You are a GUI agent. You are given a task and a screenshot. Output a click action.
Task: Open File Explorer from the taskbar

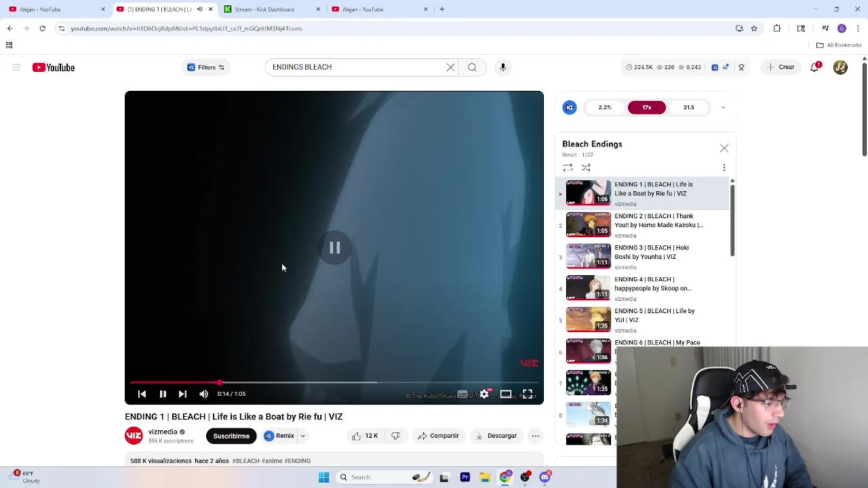click(x=485, y=477)
